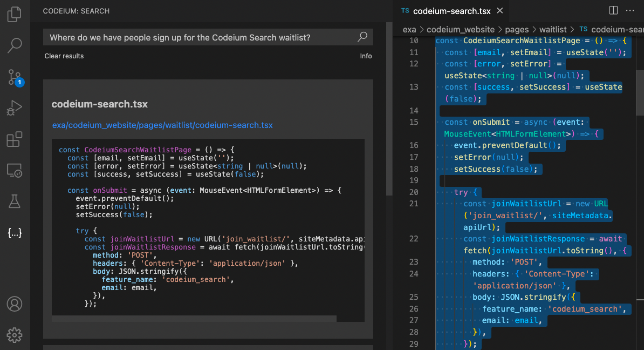The height and width of the screenshot is (350, 644).
Task: Split the editor to the right
Action: tap(613, 10)
